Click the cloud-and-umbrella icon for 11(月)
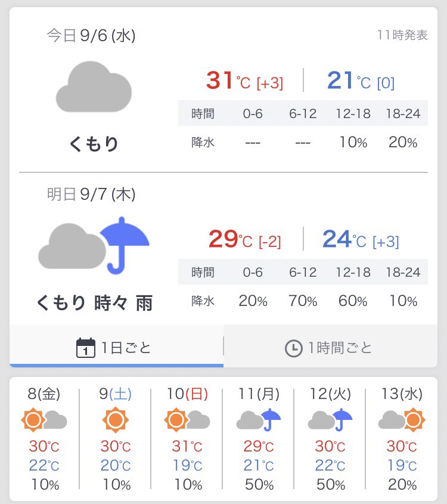The image size is (447, 504). click(258, 420)
